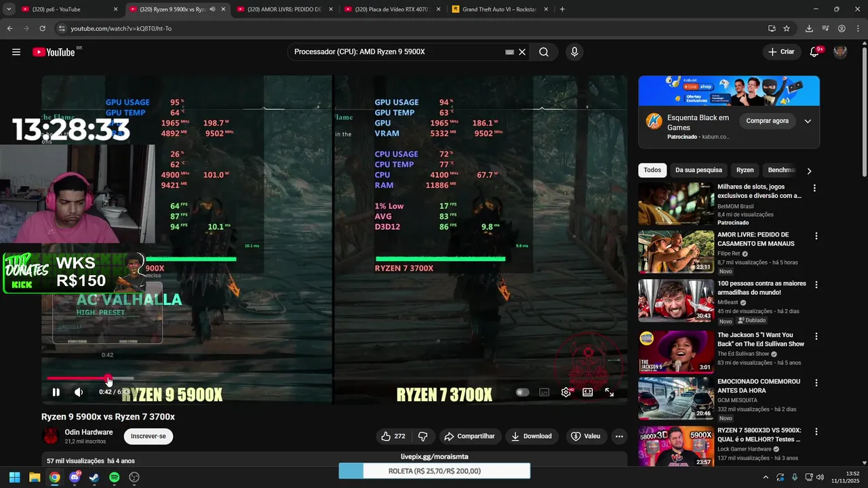Open the Odin Hardware channel name
The image size is (868, 488).
pyautogui.click(x=89, y=432)
